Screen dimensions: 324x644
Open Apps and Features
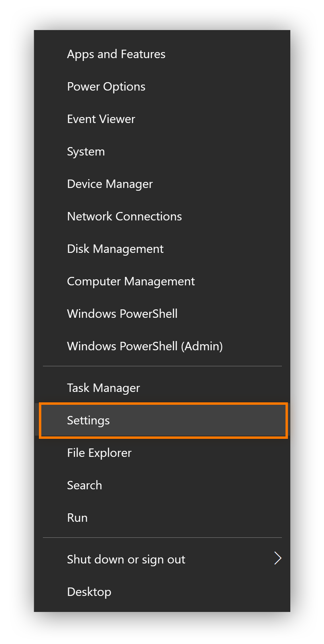(x=116, y=54)
